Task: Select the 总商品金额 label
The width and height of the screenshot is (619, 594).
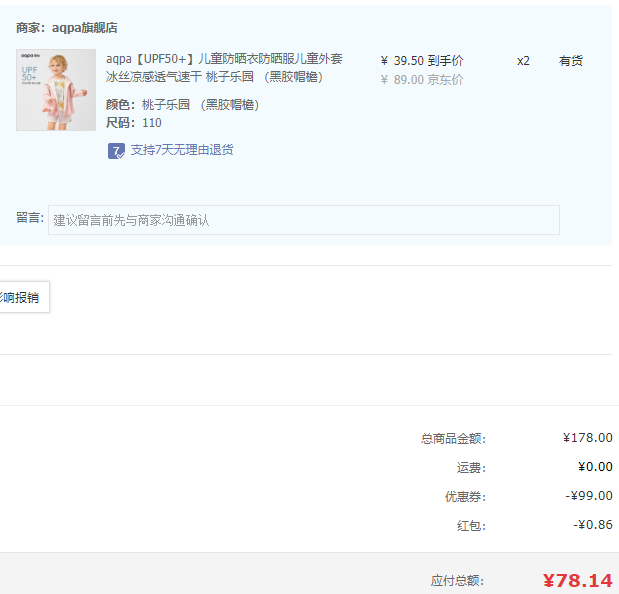Action: pos(453,438)
